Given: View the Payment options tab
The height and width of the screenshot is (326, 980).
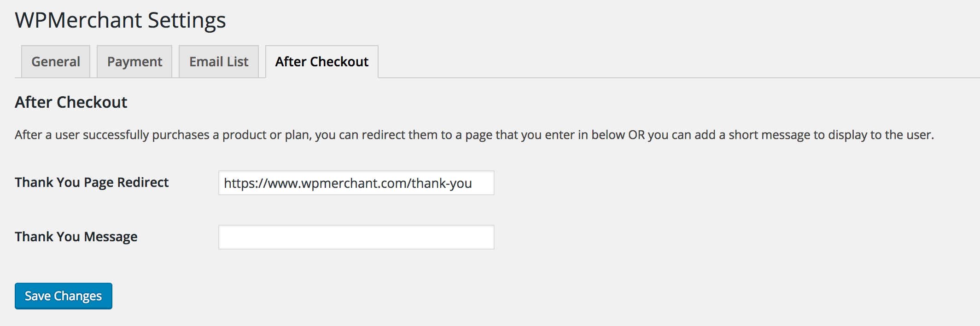Looking at the screenshot, I should pyautogui.click(x=134, y=62).
